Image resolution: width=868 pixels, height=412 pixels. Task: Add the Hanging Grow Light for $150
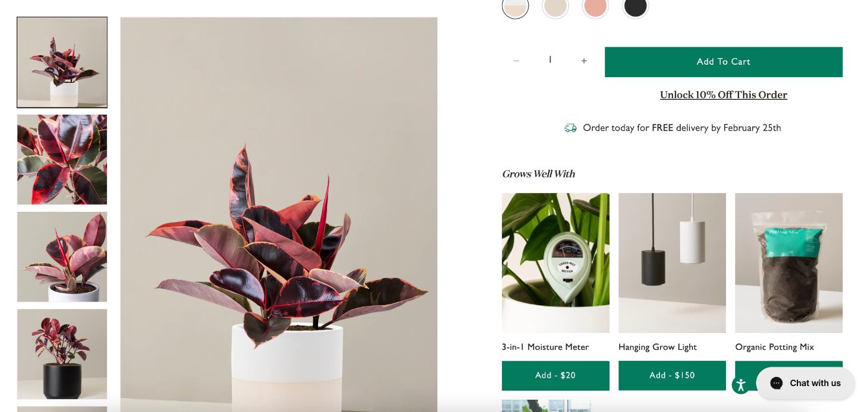click(672, 376)
